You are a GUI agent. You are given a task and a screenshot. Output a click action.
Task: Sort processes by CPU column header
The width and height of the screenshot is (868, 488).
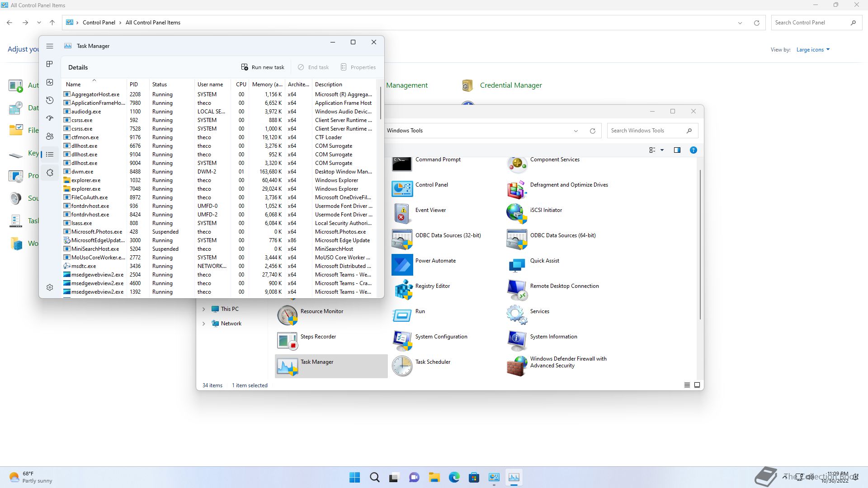(241, 84)
